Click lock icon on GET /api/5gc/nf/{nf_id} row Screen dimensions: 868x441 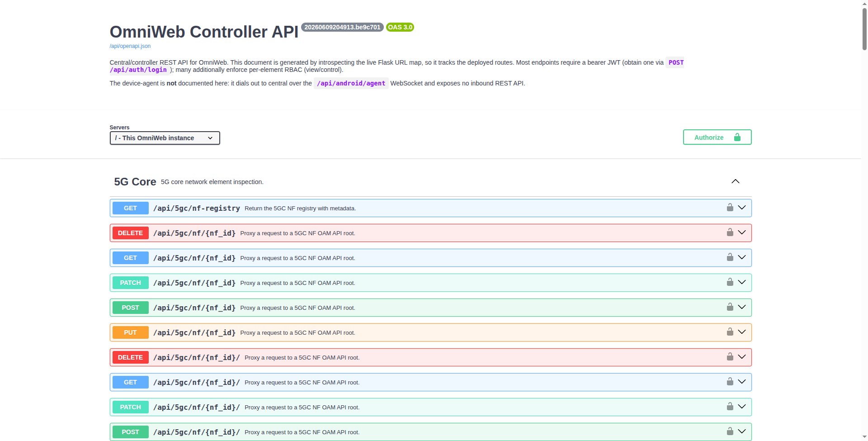(x=730, y=257)
